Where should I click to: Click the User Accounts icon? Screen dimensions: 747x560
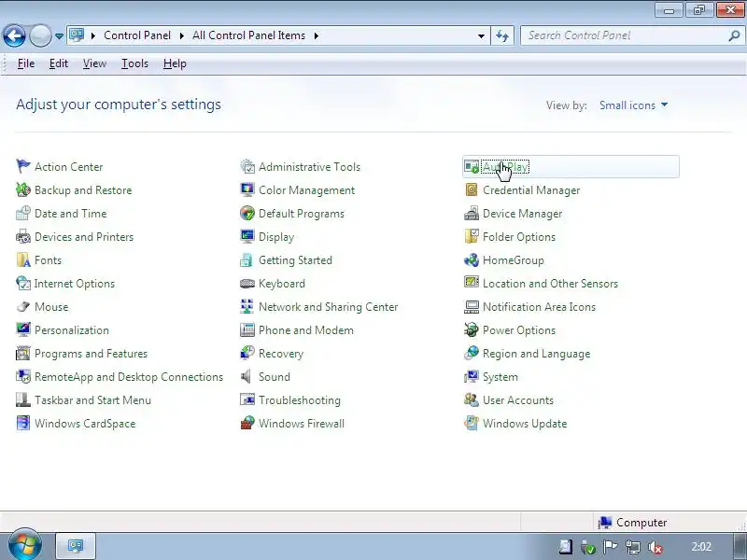tap(472, 399)
